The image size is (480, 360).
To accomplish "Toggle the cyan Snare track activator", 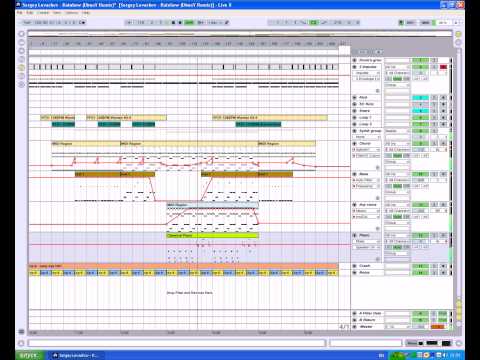I will click(x=420, y=111).
